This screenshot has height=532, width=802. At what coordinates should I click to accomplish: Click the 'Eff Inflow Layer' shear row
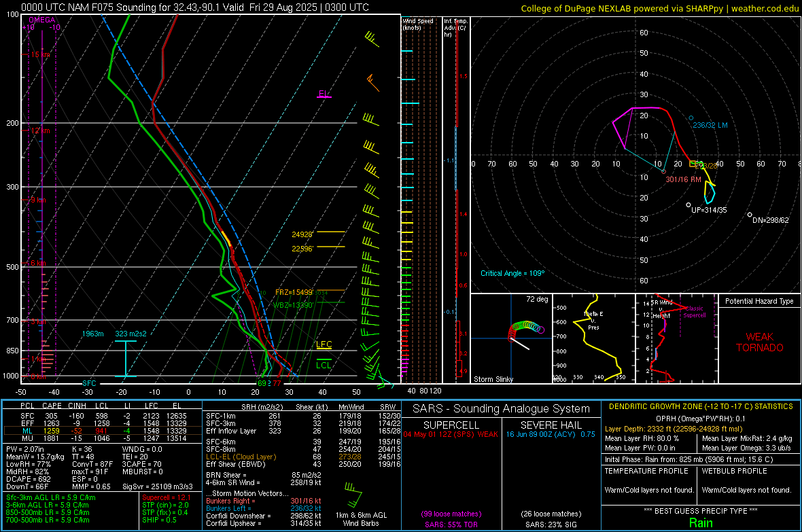click(x=303, y=431)
